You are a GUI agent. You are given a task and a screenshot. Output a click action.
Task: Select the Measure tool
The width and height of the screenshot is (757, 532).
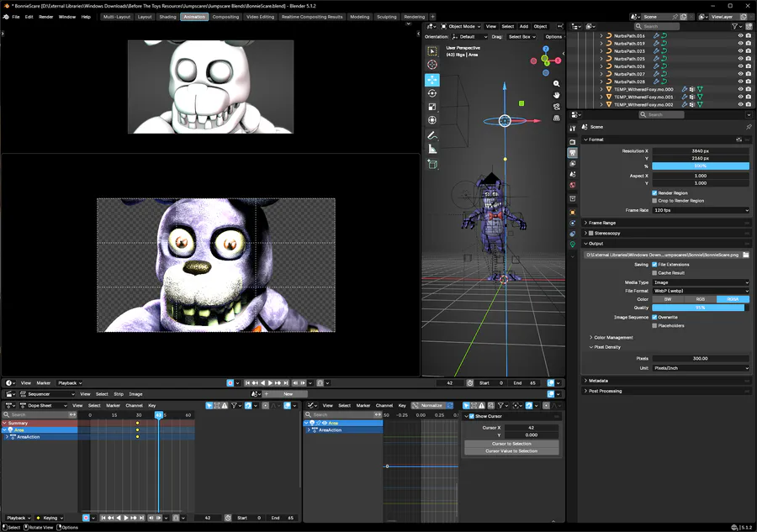coord(432,149)
